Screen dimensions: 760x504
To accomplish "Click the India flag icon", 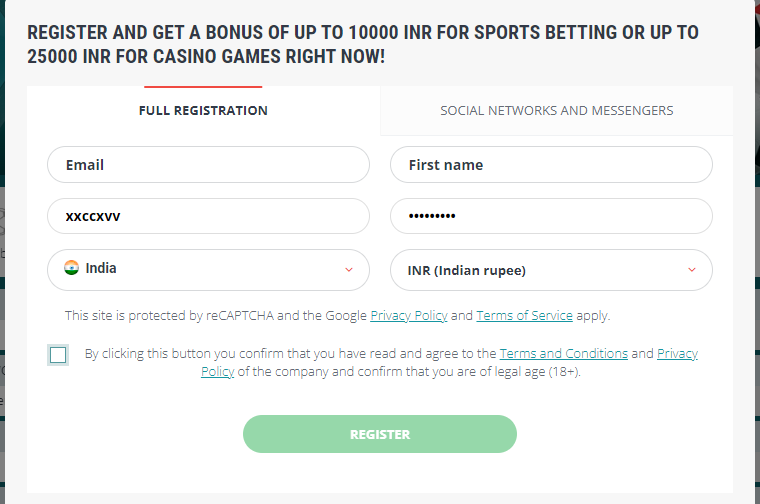I will [x=71, y=268].
